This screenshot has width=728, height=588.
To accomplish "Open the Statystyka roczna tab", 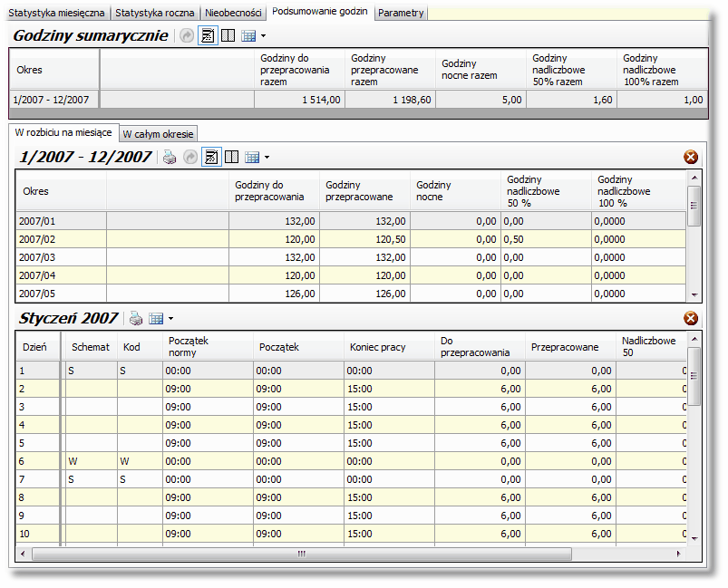I will [x=155, y=13].
